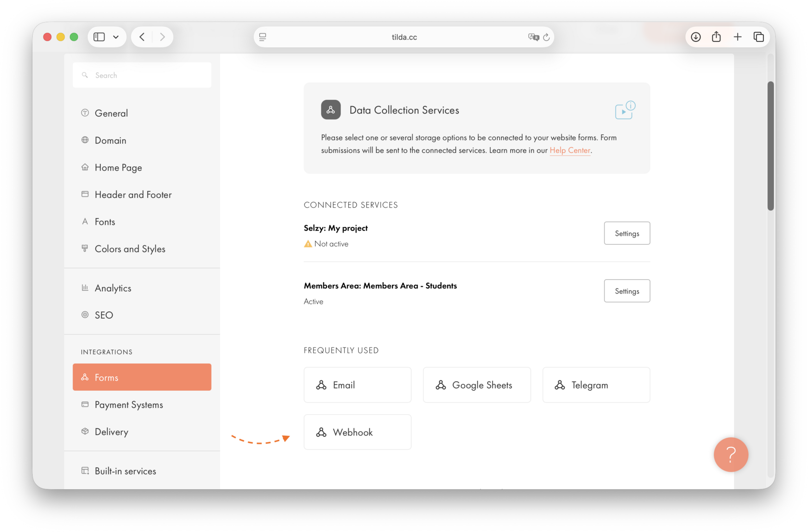The width and height of the screenshot is (808, 532).
Task: Open Built-in services in sidebar
Action: click(x=142, y=471)
